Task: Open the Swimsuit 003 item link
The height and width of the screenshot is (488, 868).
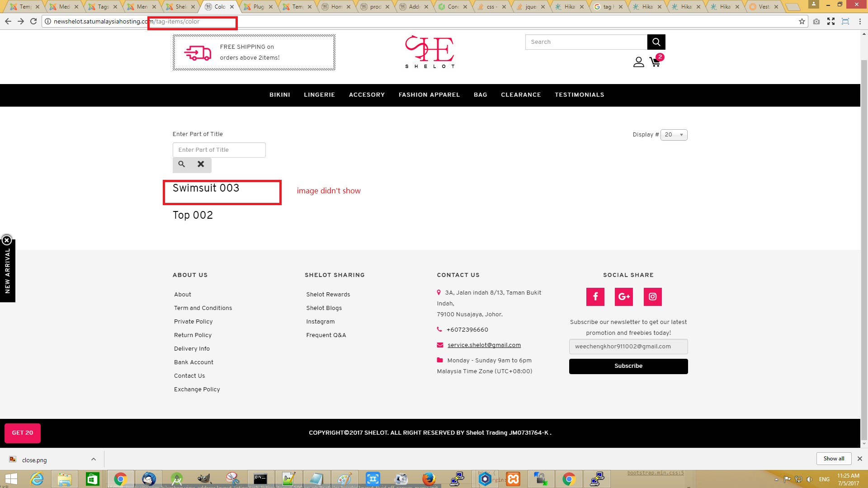Action: pos(206,188)
